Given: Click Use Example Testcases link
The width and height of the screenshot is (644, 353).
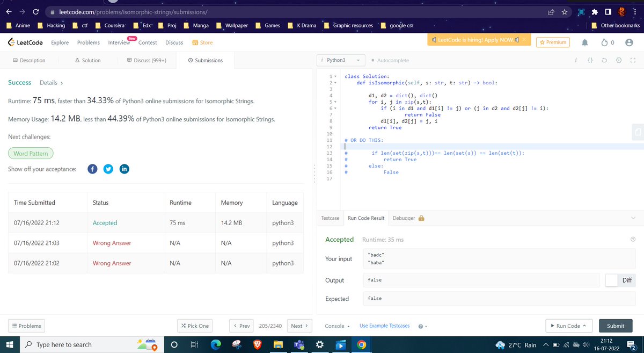Looking at the screenshot, I should (x=385, y=326).
